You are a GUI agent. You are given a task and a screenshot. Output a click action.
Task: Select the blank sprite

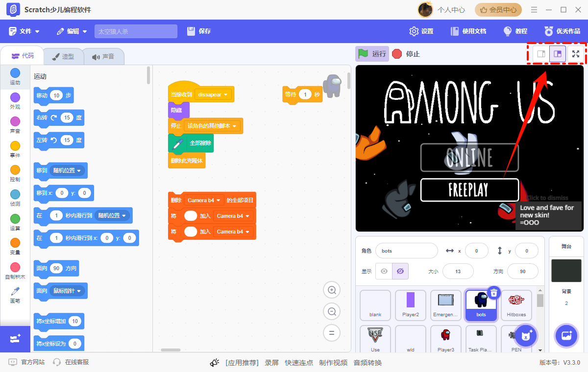coord(375,305)
